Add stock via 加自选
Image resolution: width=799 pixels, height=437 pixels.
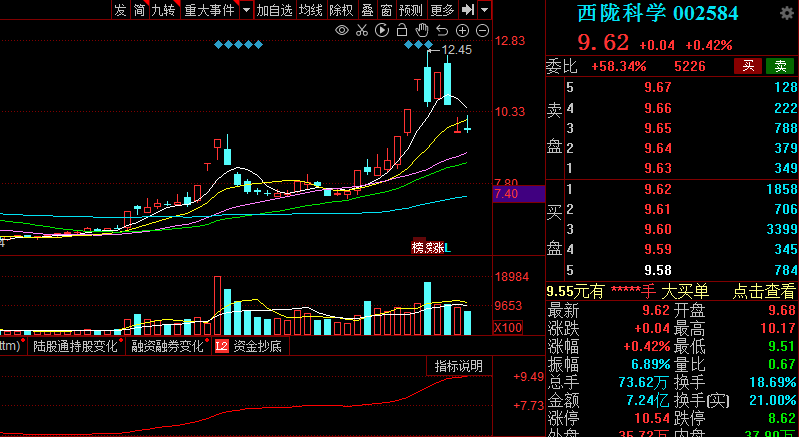coord(275,10)
